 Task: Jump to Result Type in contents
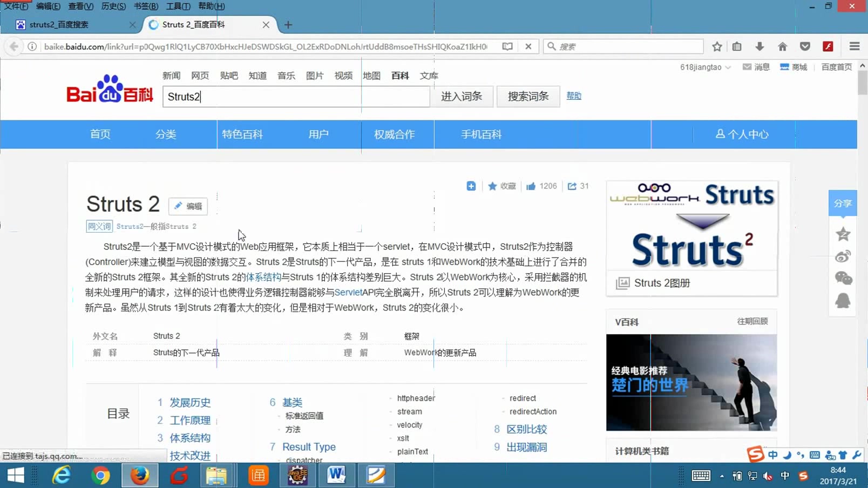coord(309,447)
